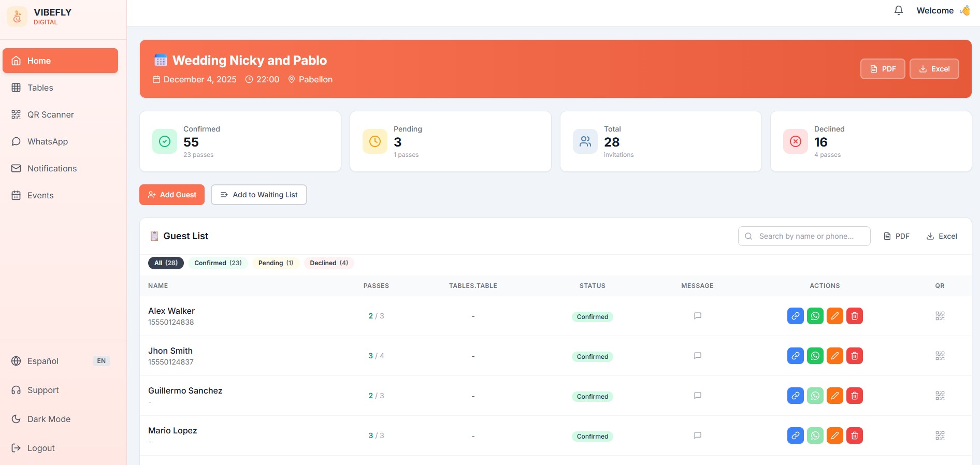Image resolution: width=980 pixels, height=465 pixels.
Task: View message from Guillermo Sanchez
Action: pyautogui.click(x=698, y=396)
